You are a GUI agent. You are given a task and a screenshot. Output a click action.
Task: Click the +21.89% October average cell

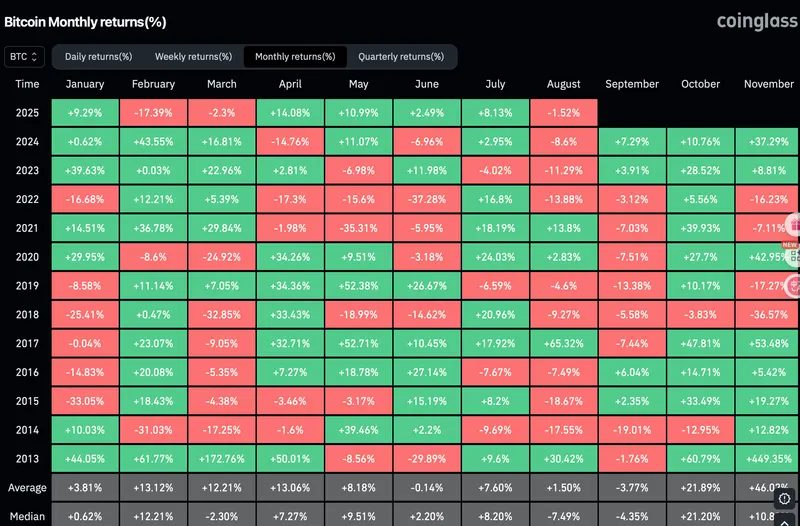tap(700, 488)
